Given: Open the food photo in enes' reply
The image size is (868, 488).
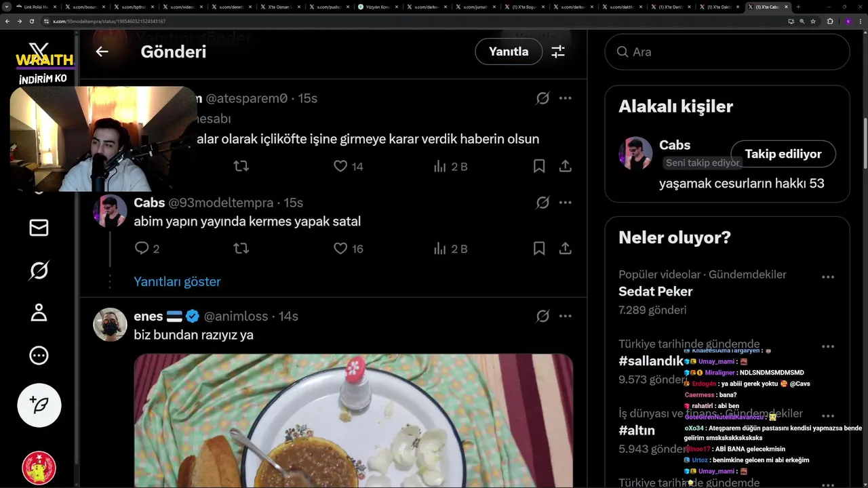Looking at the screenshot, I should pos(353,421).
